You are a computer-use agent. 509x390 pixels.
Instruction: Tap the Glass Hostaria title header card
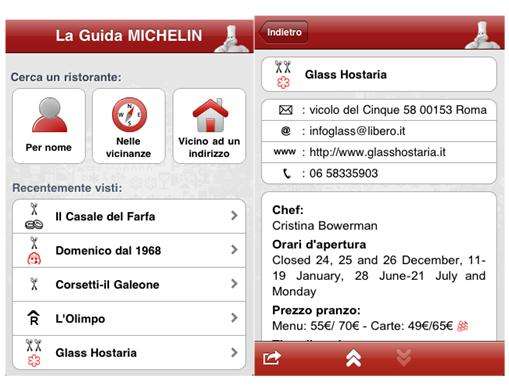pos(379,74)
